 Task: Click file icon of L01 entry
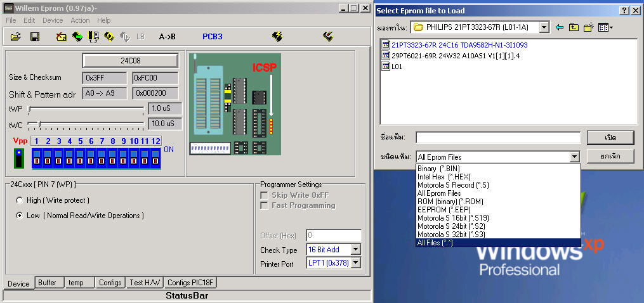[386, 66]
